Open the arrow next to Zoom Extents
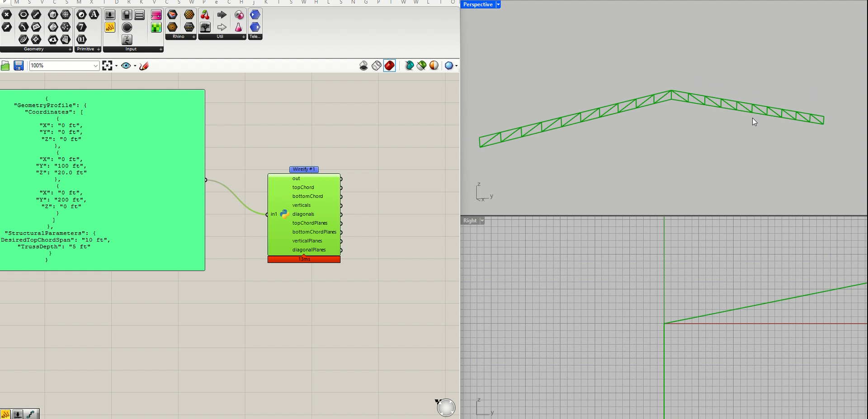This screenshot has height=419, width=868. [116, 66]
